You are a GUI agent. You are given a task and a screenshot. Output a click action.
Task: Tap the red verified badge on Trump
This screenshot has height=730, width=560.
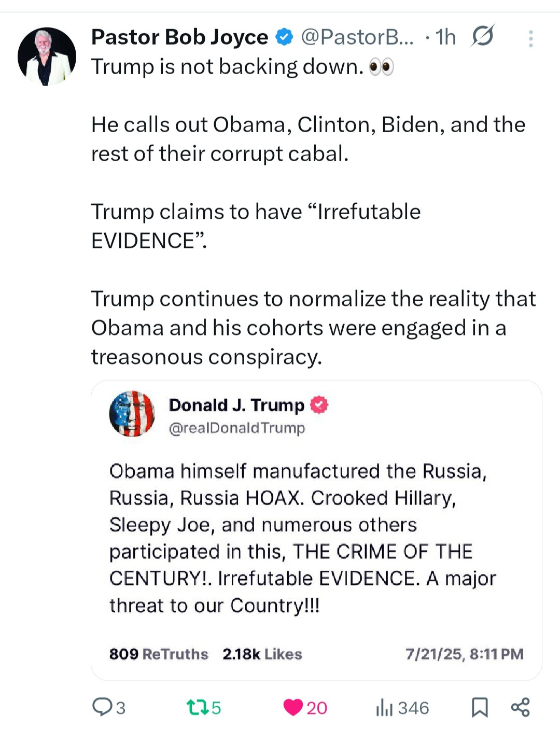point(319,405)
